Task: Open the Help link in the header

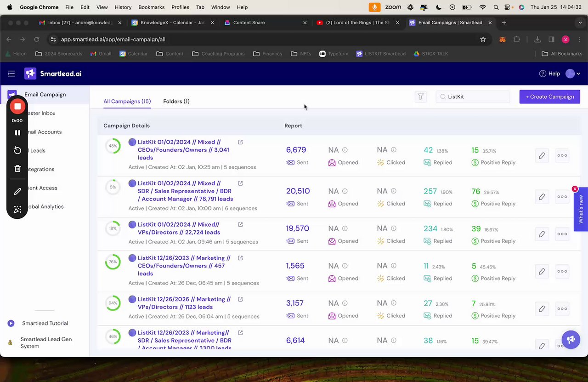Action: click(x=549, y=74)
